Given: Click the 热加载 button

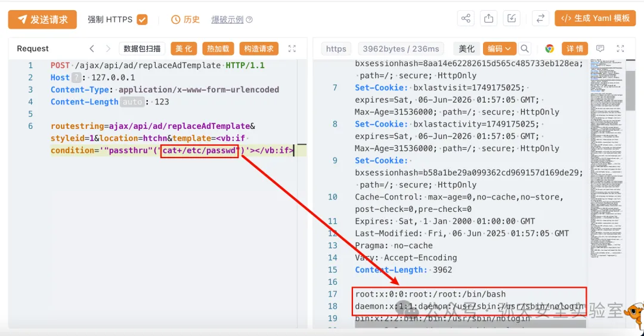Looking at the screenshot, I should point(218,48).
